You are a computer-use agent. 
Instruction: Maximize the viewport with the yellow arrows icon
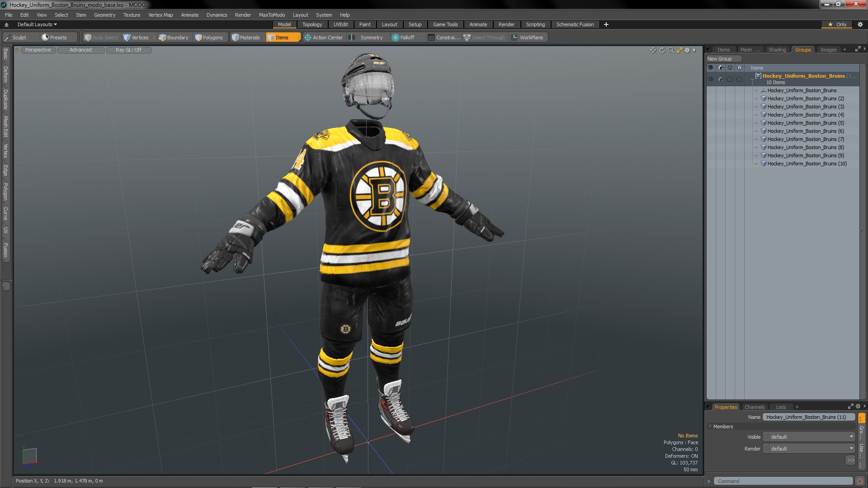point(679,50)
